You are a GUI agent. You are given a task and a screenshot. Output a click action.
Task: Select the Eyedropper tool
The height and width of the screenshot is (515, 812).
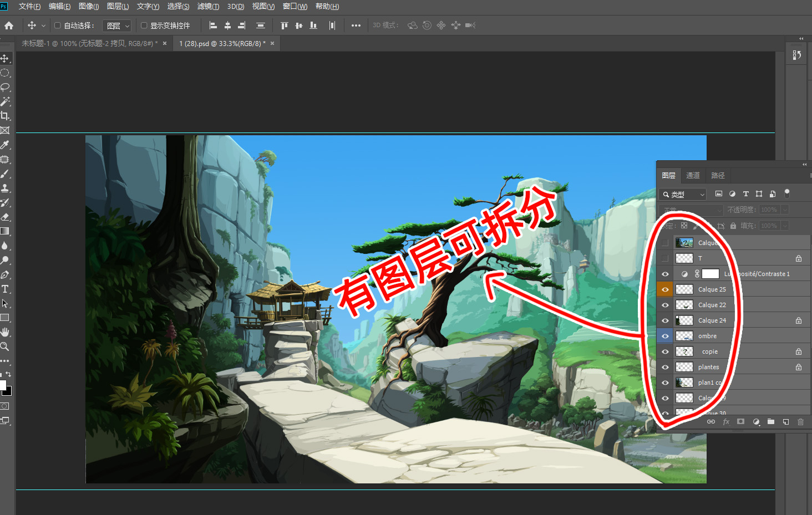click(x=4, y=145)
